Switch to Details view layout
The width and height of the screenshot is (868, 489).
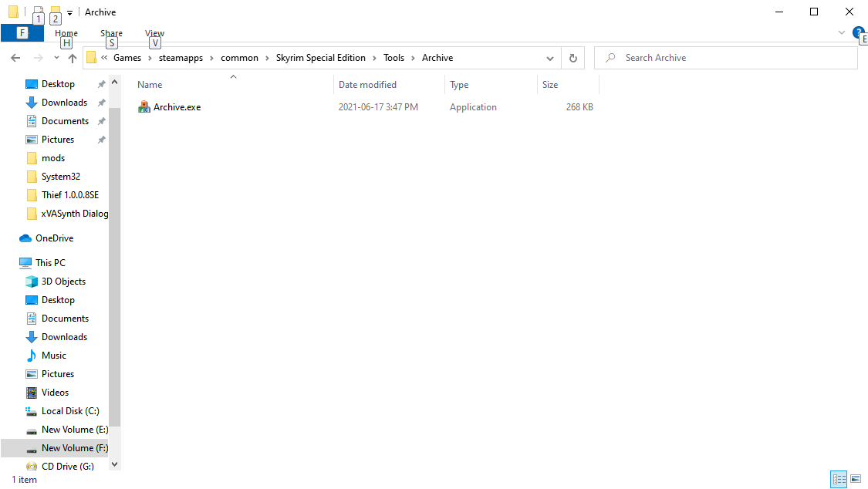839,479
